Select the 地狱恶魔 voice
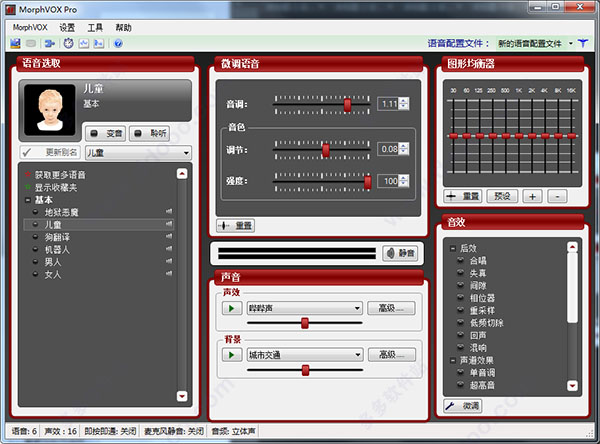 coord(61,212)
